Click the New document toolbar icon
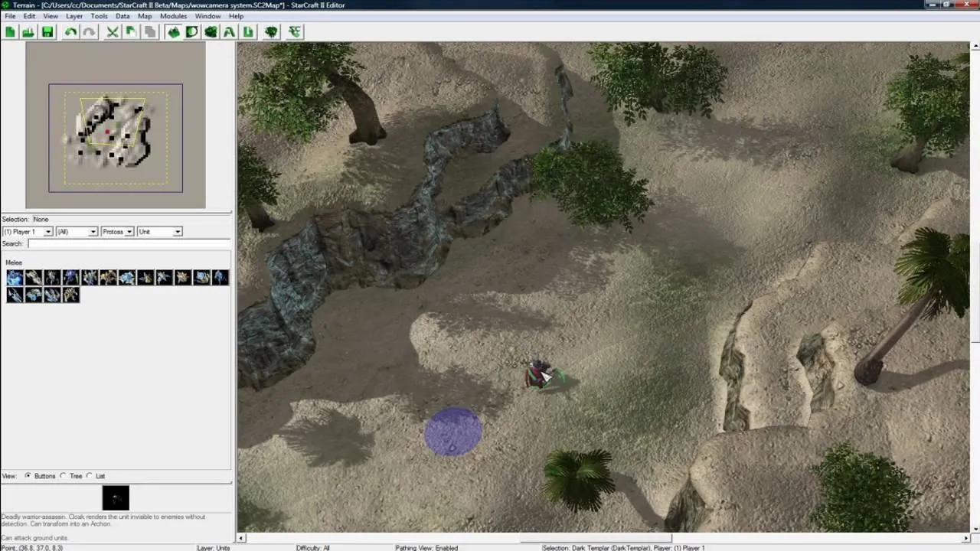980x551 pixels. tap(10, 31)
